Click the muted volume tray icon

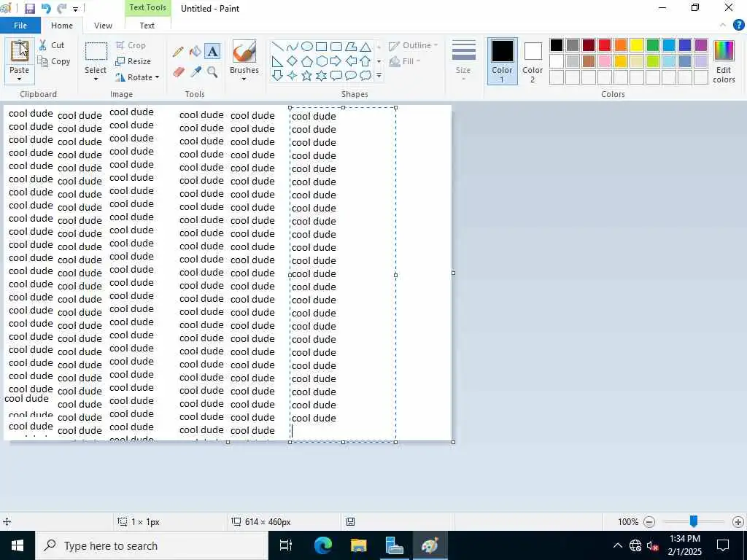652,545
